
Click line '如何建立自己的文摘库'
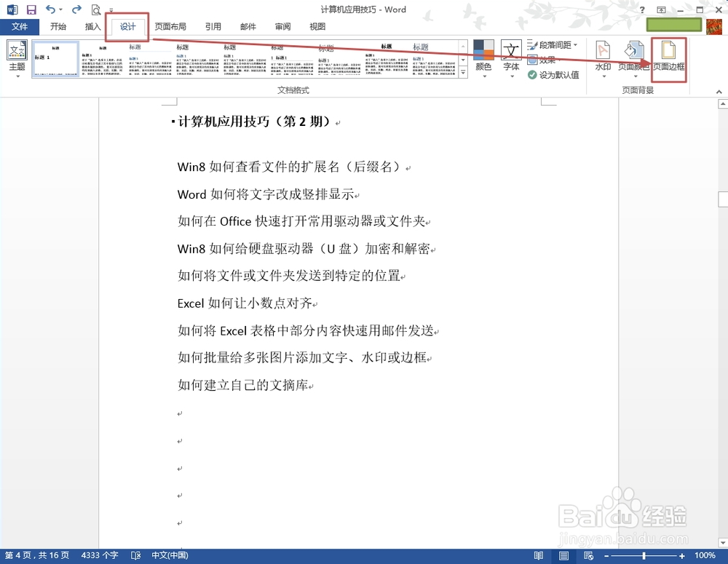(243, 385)
